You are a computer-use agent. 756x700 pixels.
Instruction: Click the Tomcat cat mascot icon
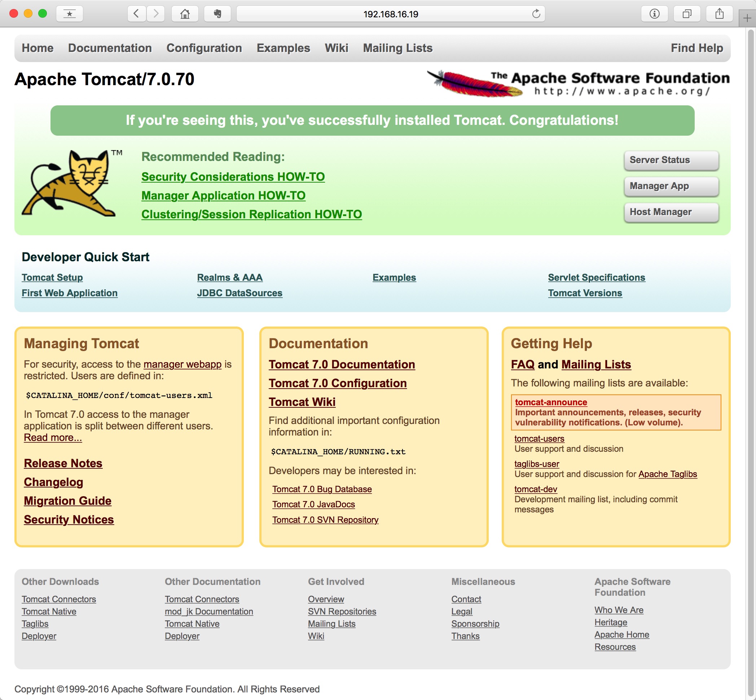point(72,188)
